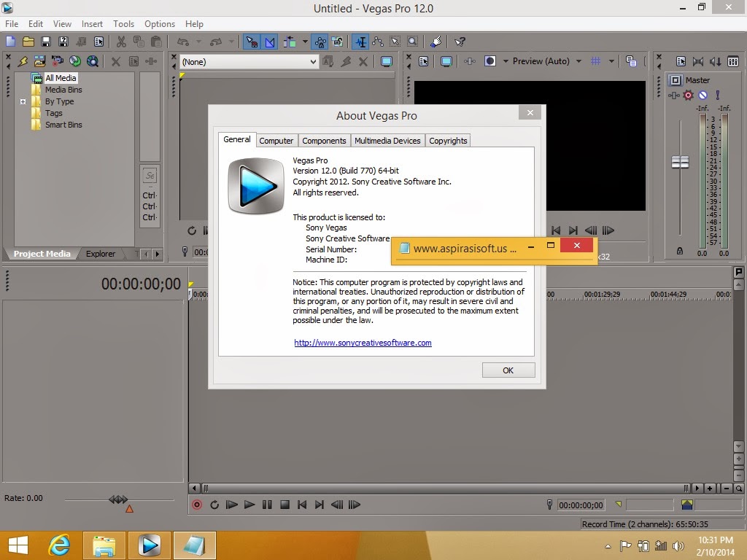Open the Tools menu
The height and width of the screenshot is (560, 747).
(123, 24)
